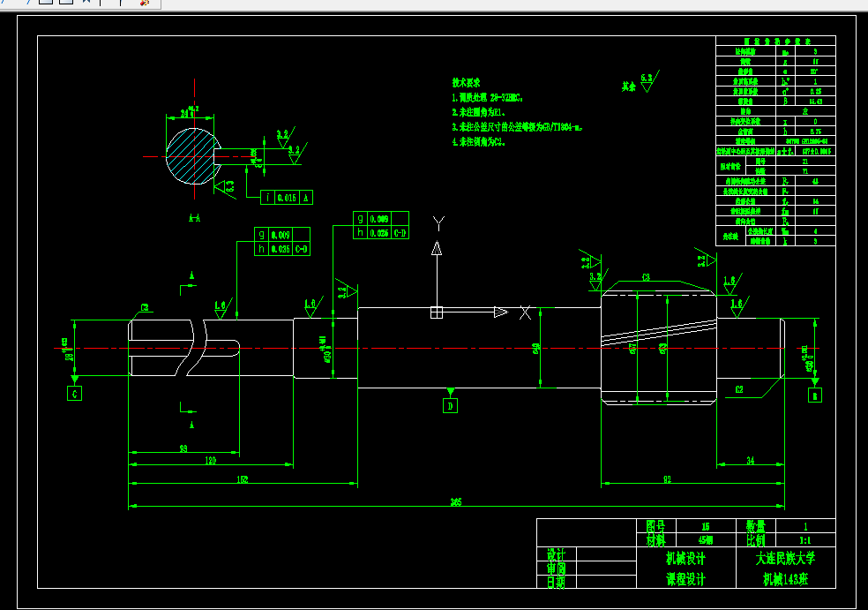Image resolution: width=868 pixels, height=610 pixels.
Task: Click the 日期 title block label
Action: pos(557,582)
